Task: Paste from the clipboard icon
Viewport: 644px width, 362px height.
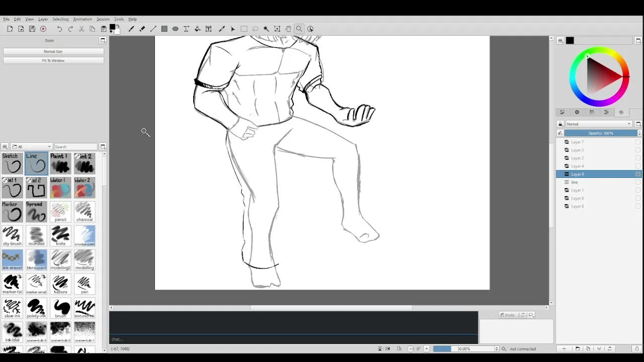Action: point(104,29)
